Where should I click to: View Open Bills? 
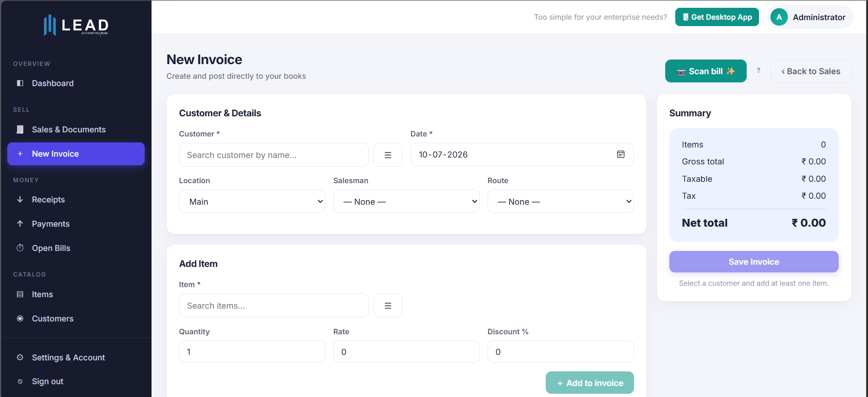pos(76,248)
